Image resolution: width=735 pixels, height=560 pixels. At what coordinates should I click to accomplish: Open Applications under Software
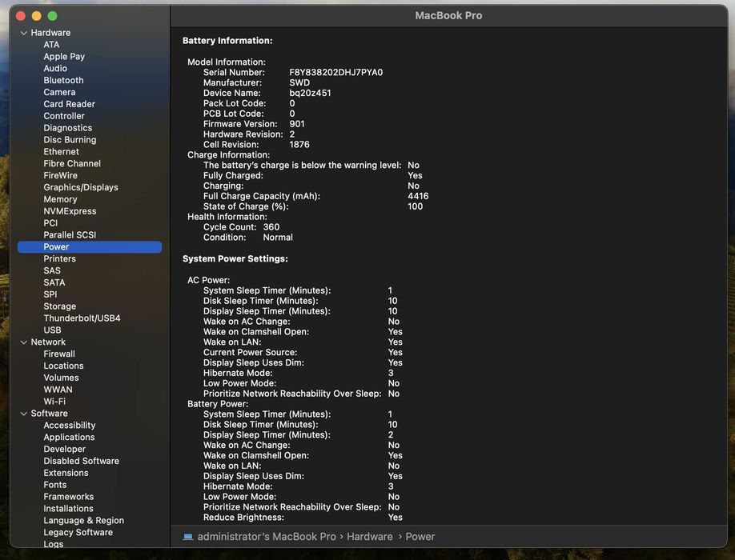tap(69, 437)
